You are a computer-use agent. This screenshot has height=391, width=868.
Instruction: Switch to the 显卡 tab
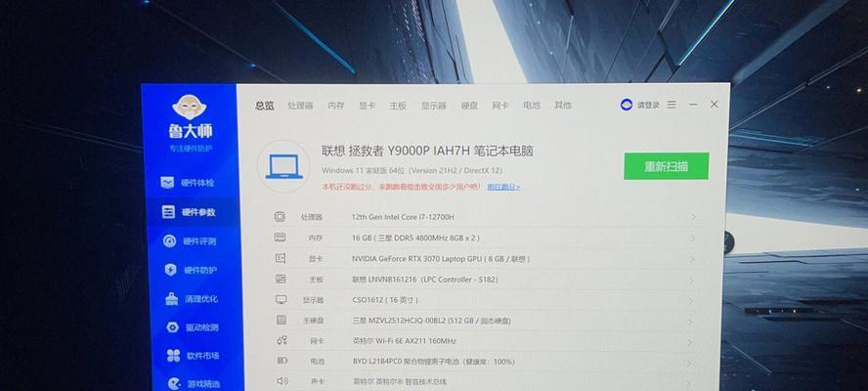[367, 106]
